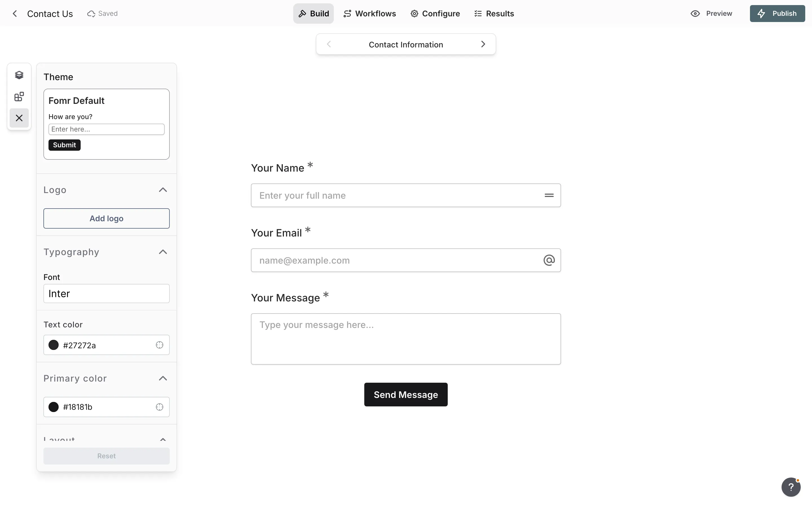Select the Your Name label

(x=277, y=168)
